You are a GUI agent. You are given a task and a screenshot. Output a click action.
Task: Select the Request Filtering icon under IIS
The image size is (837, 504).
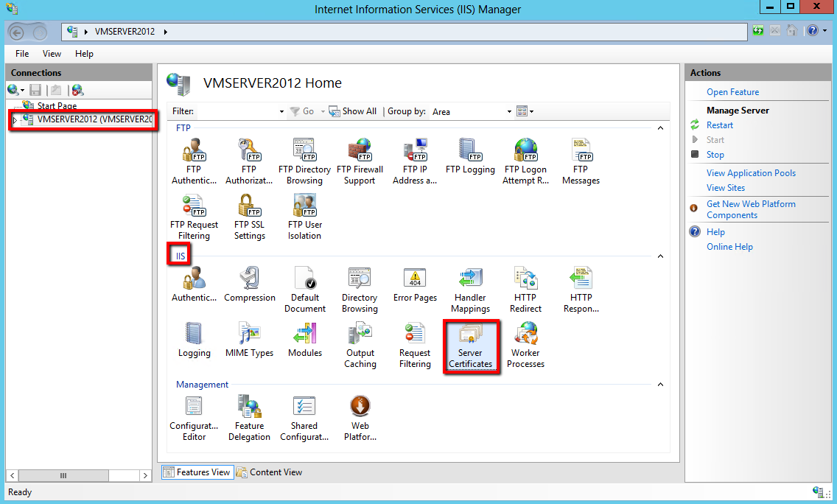click(x=415, y=346)
